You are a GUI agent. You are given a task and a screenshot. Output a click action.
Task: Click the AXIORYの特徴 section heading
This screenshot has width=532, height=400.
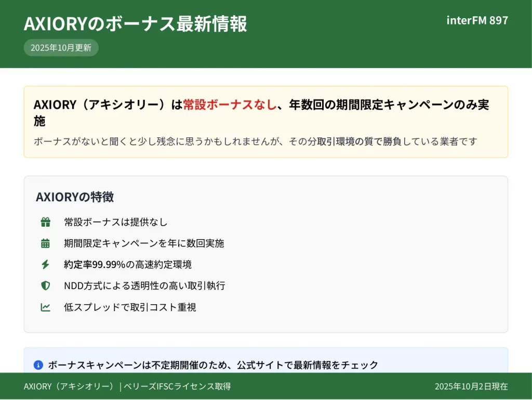[x=75, y=197]
